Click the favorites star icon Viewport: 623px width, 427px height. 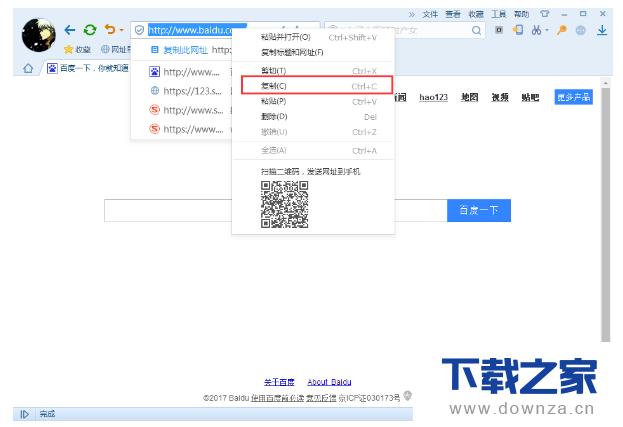68,49
